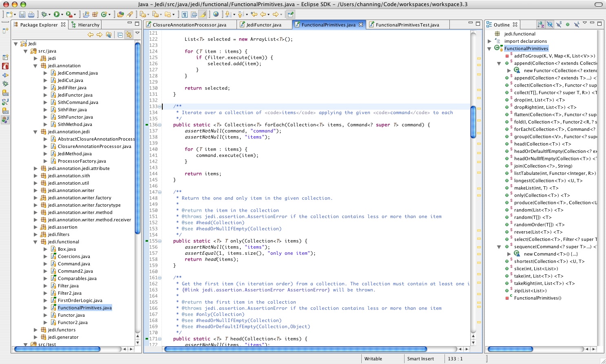Open the Outline view menu triangle

click(x=585, y=23)
